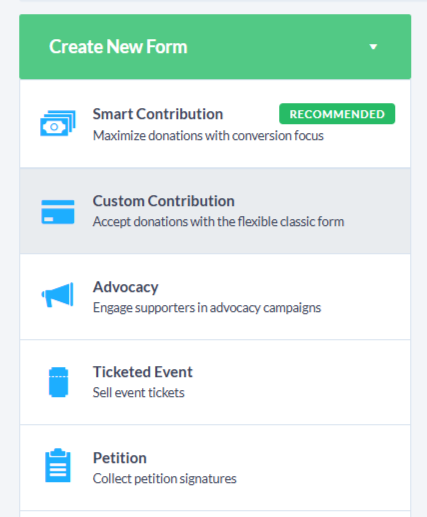Viewport: 427px width, 517px height.
Task: Click the Ticketed Event ticket icon
Action: [x=58, y=382]
